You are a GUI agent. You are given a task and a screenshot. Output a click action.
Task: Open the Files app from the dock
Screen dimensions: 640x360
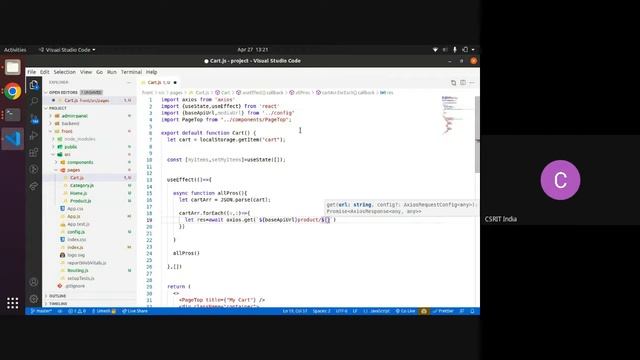click(x=13, y=67)
